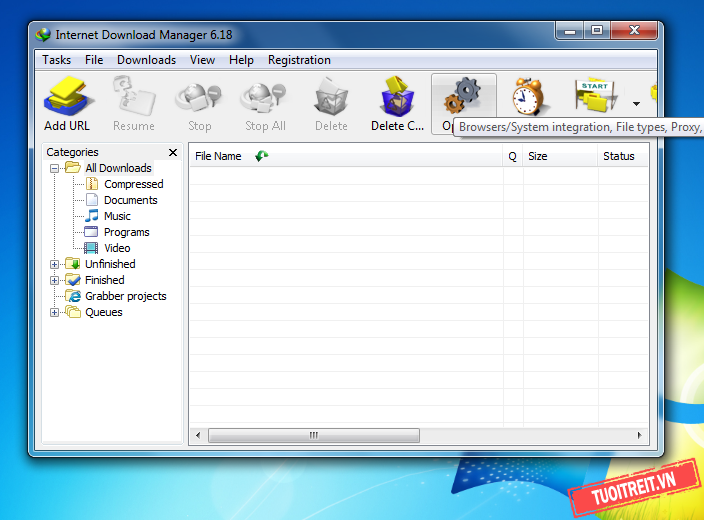The height and width of the screenshot is (520, 704).
Task: Expand the Queues category
Action: [55, 312]
